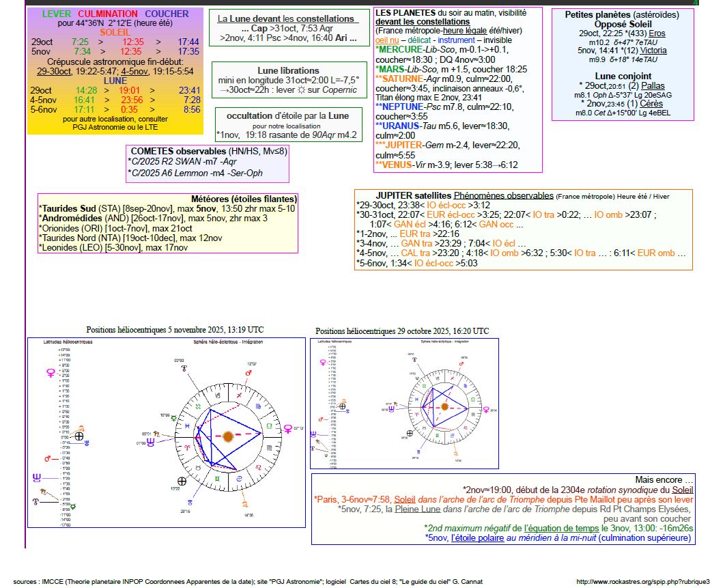Click the Sun at center of 29 octobre wheel
The height and width of the screenshot is (588, 725).
pyautogui.click(x=444, y=406)
